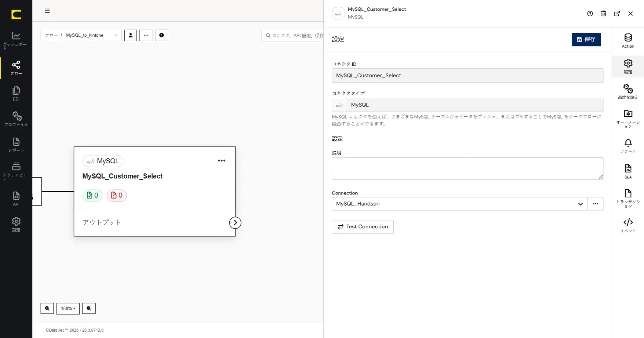Click the CData Arc logo icon

pyautogui.click(x=16, y=15)
